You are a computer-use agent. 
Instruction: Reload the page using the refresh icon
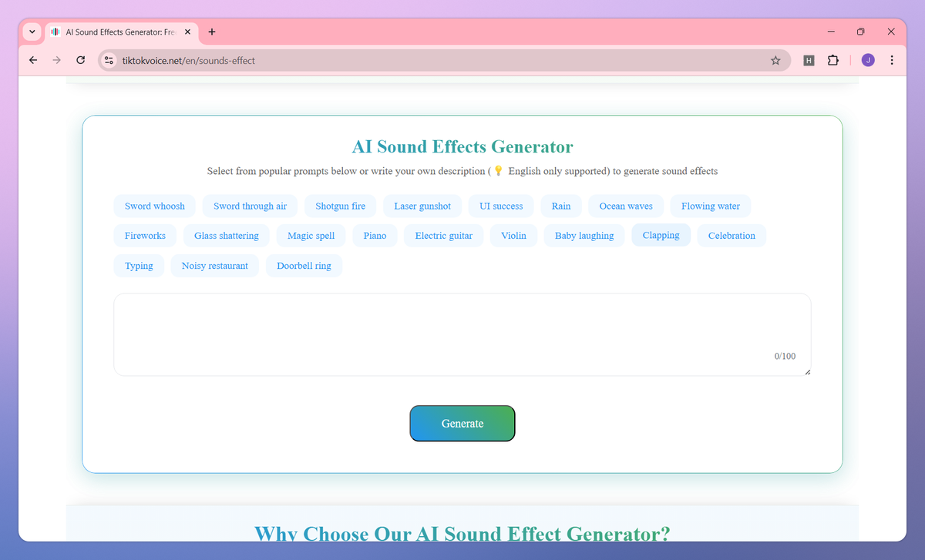pos(80,59)
